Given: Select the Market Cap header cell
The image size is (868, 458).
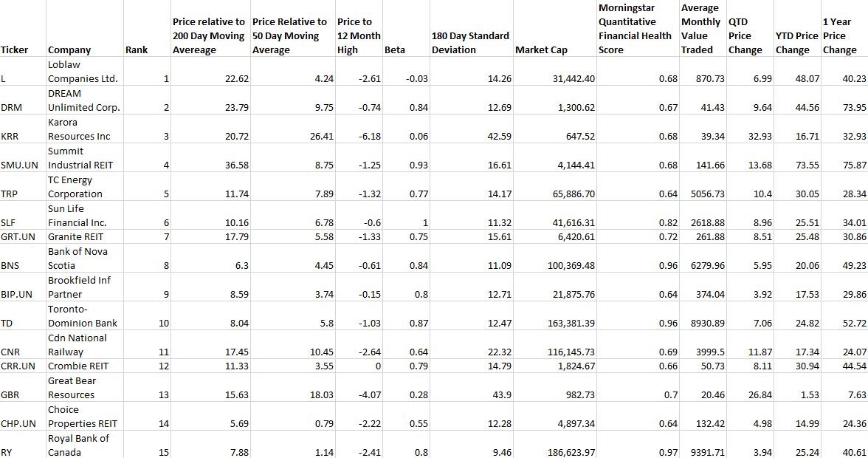Looking at the screenshot, I should 541,50.
